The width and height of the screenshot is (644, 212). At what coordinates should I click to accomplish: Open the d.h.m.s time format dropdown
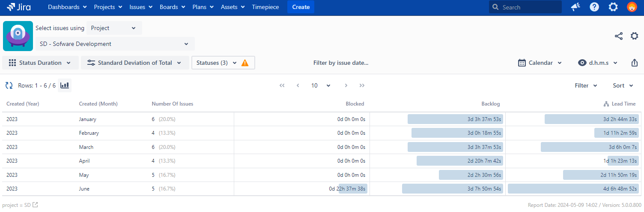[598, 63]
